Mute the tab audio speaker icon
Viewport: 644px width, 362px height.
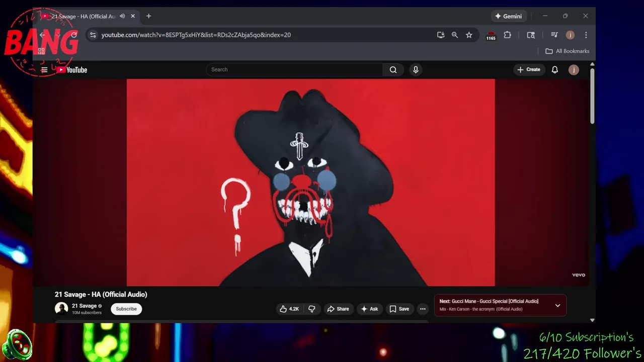(x=122, y=16)
